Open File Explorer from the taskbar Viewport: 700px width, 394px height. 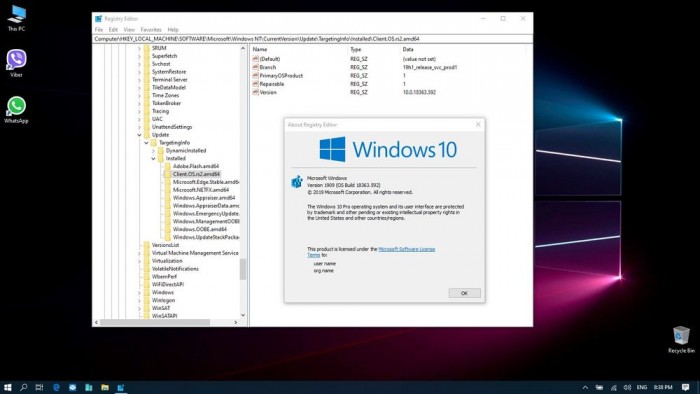point(105,387)
